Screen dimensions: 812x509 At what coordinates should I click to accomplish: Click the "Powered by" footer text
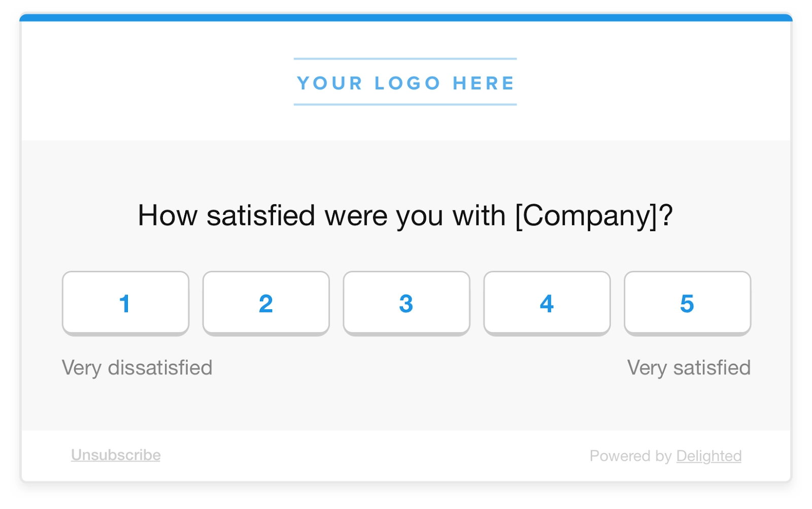[630, 456]
